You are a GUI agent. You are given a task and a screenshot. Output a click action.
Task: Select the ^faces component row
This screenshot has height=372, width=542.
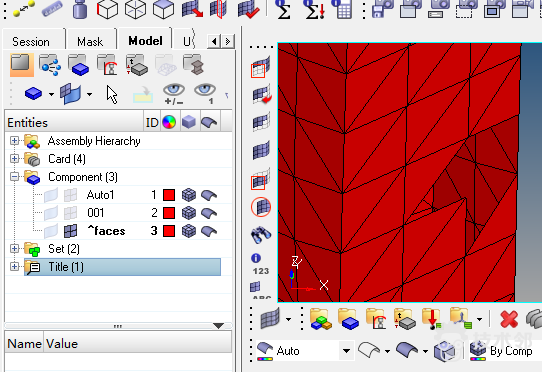coord(106,231)
